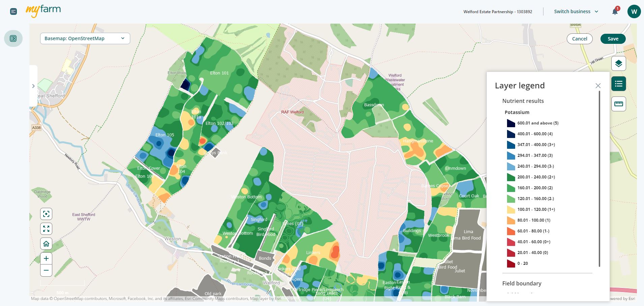Select the Elton 104 field
Screen dimensions: 644x306
[x=181, y=169]
